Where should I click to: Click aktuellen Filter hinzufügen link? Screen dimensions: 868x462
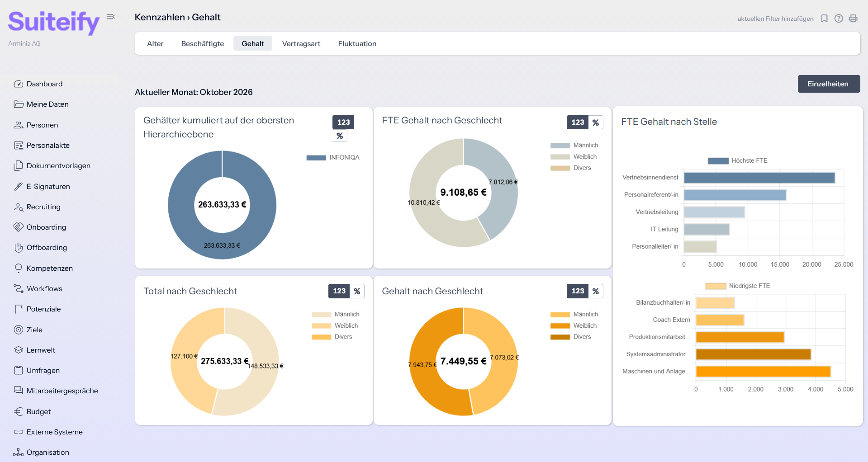pos(775,19)
